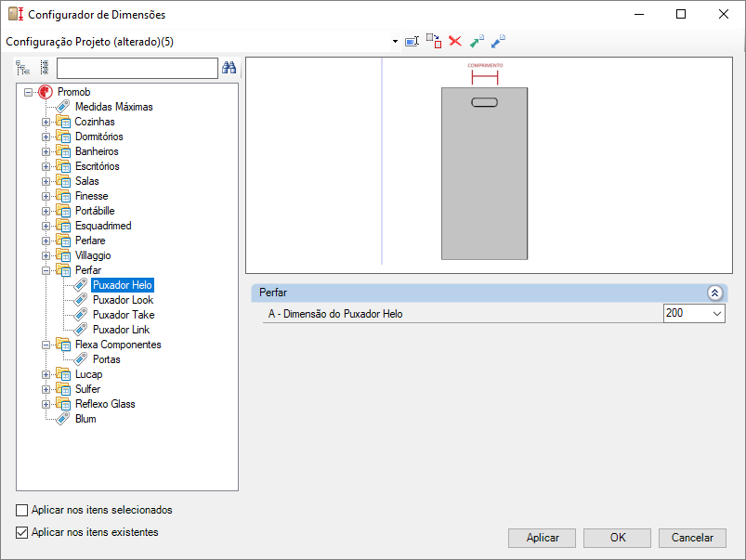Viewport: 746px width, 560px height.
Task: Click the Aplicar button
Action: [542, 538]
